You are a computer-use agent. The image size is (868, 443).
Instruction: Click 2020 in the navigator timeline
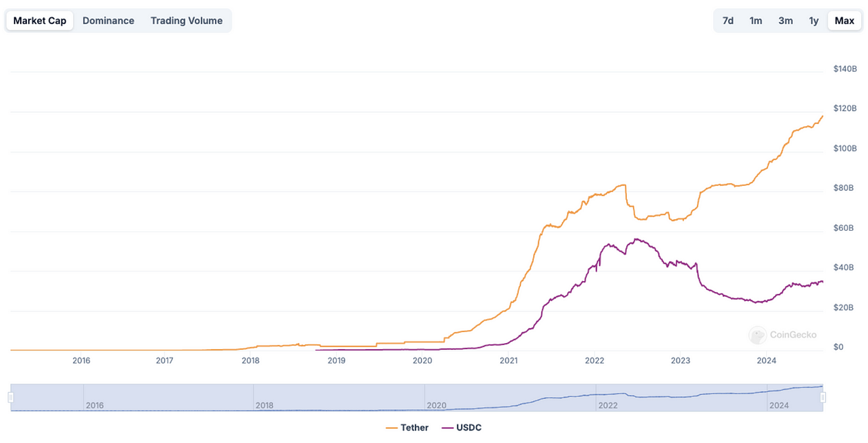coord(436,405)
